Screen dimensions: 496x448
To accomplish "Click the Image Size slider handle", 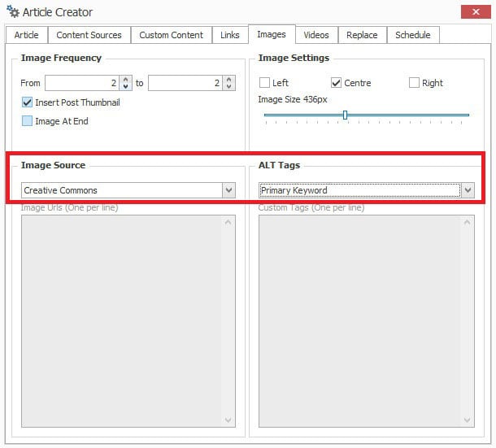I will tap(345, 115).
